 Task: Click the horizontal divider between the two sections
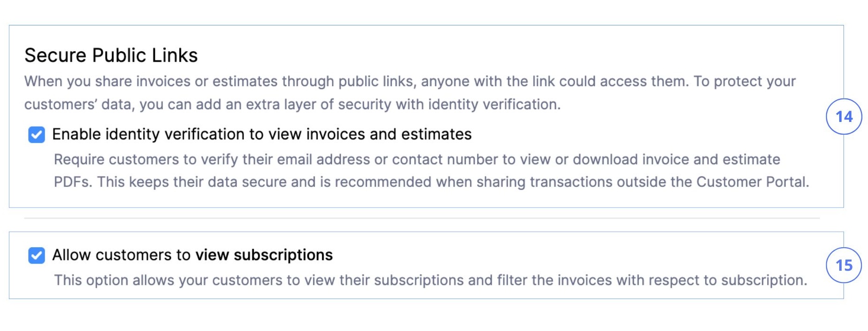[422, 218]
